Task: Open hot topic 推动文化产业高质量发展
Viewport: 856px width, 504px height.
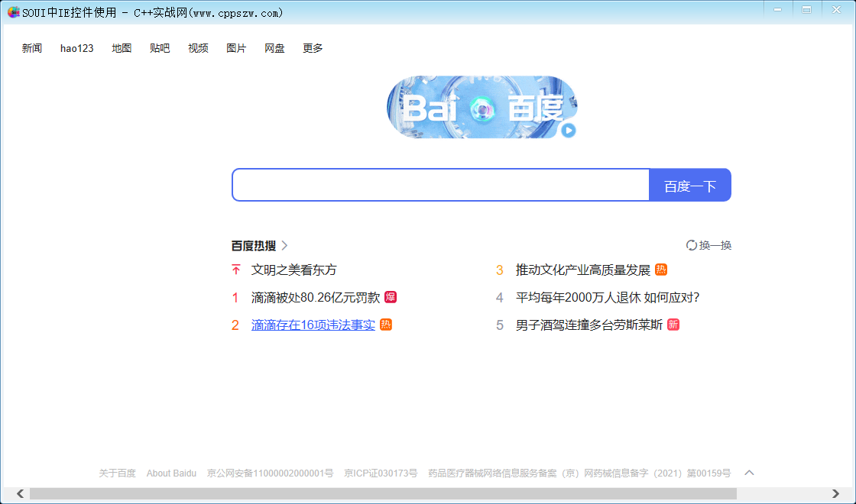Action: point(583,270)
